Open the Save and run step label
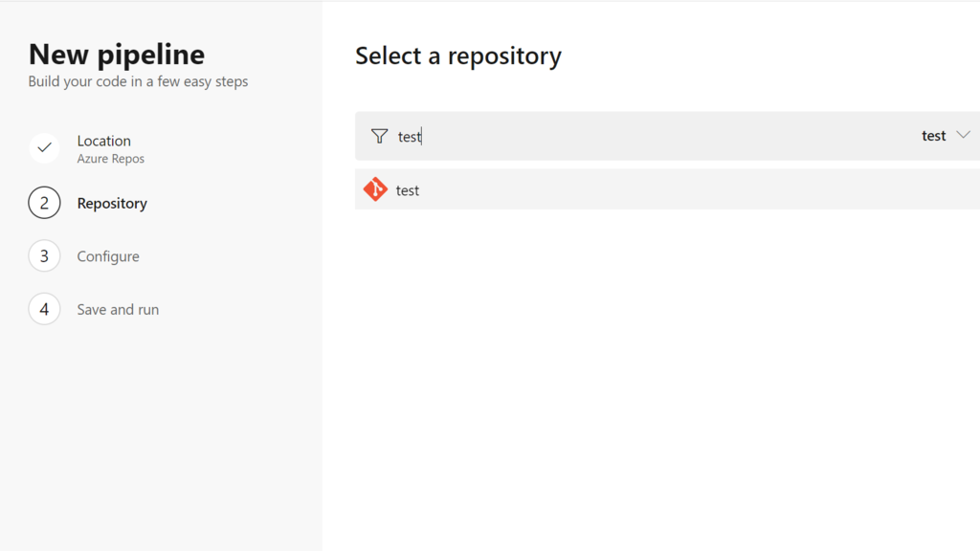This screenshot has height=551, width=980. click(x=118, y=309)
